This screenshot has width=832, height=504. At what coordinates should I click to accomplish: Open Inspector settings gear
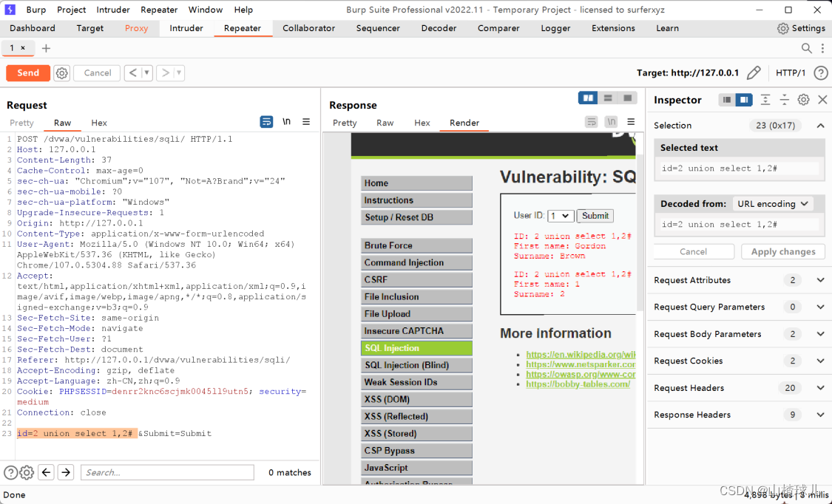[803, 100]
